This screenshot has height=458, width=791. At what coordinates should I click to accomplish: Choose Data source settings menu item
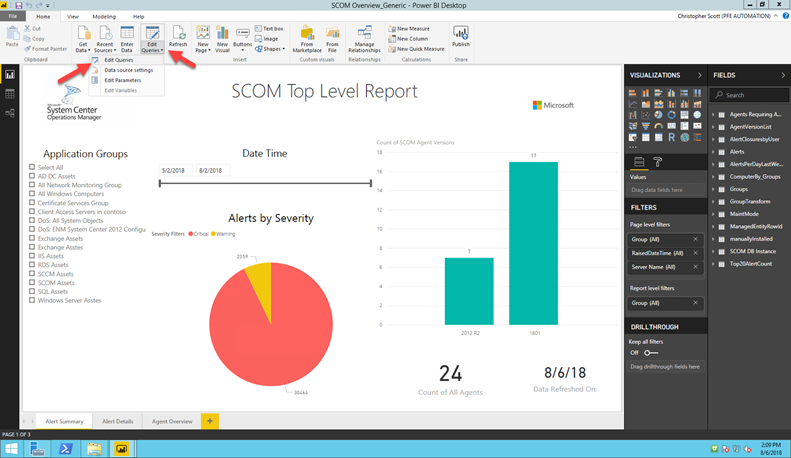[x=128, y=70]
